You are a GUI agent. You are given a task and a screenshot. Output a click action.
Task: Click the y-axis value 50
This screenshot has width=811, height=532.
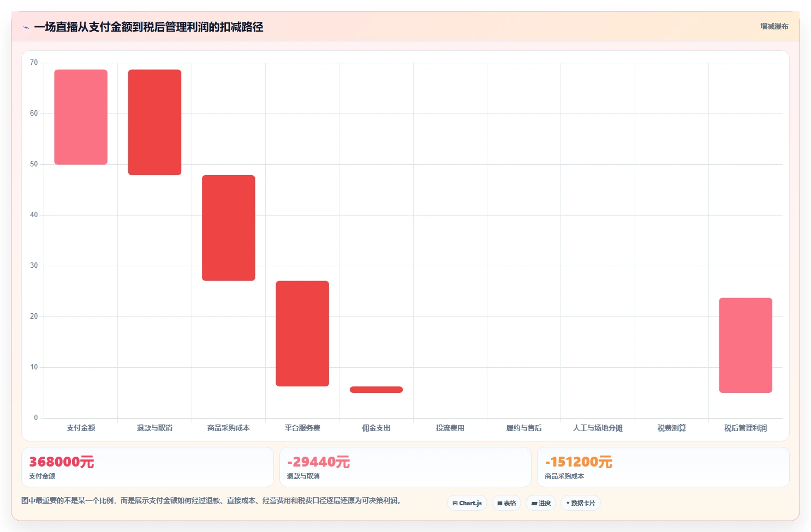[34, 164]
